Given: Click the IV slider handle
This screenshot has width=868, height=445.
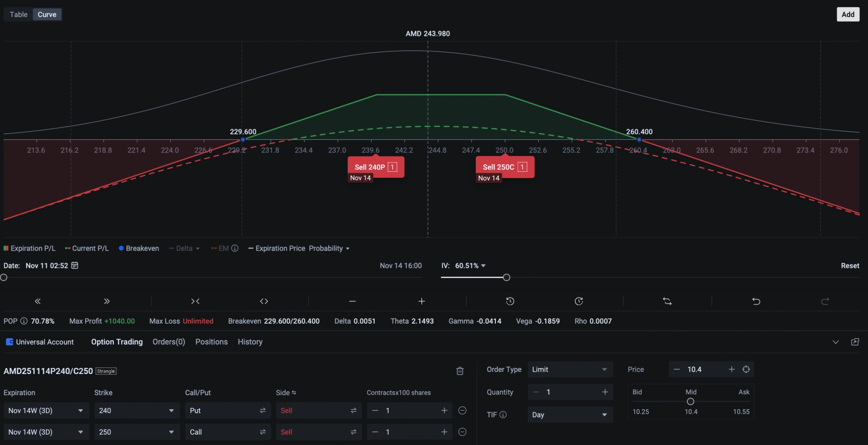Looking at the screenshot, I should click(x=506, y=278).
